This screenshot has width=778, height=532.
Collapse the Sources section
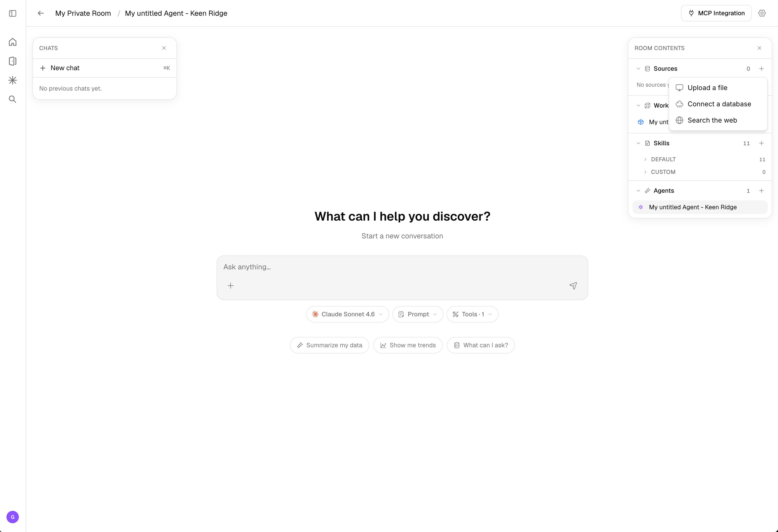pyautogui.click(x=638, y=69)
